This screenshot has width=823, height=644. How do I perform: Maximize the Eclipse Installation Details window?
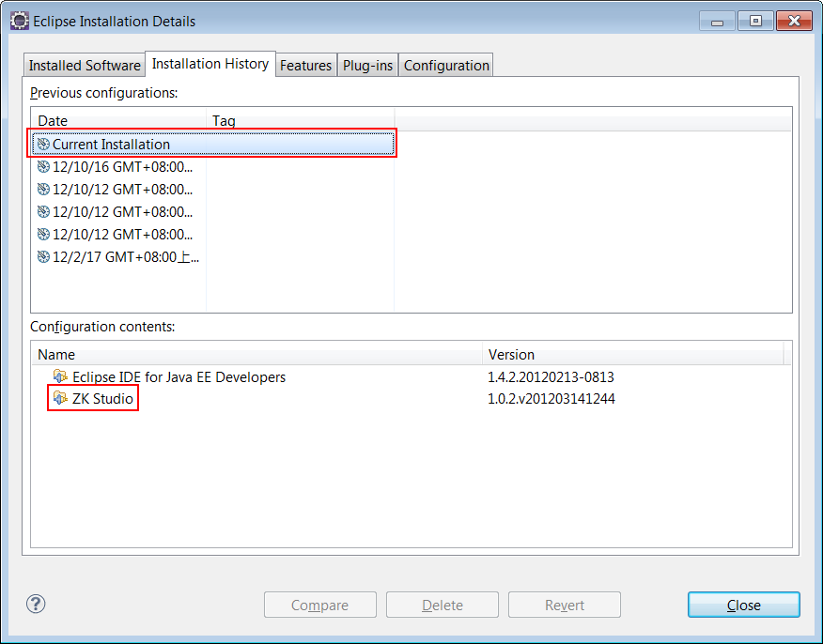coord(755,21)
